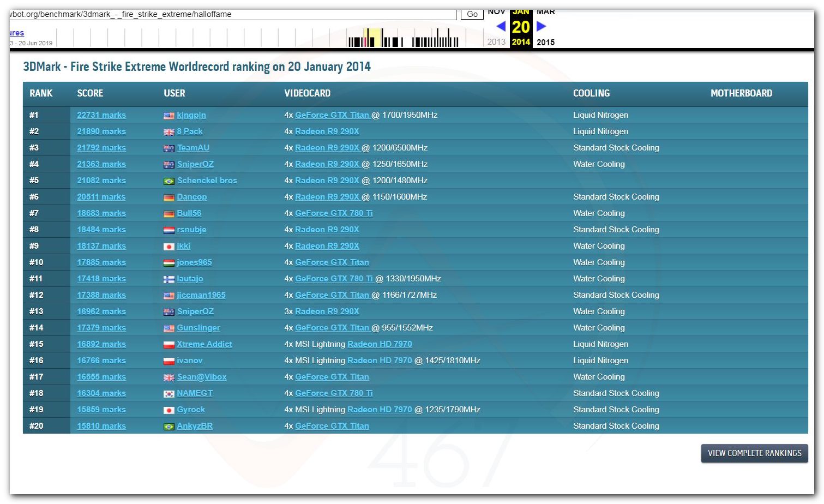
Task: Click the US flag beside jiccman1965
Action: pos(169,296)
